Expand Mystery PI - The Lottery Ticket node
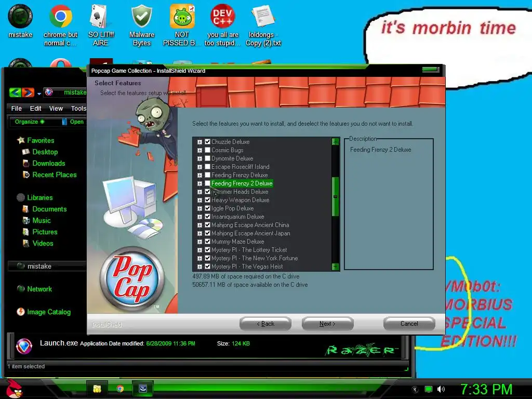Image resolution: width=532 pixels, height=399 pixels. pyautogui.click(x=199, y=250)
